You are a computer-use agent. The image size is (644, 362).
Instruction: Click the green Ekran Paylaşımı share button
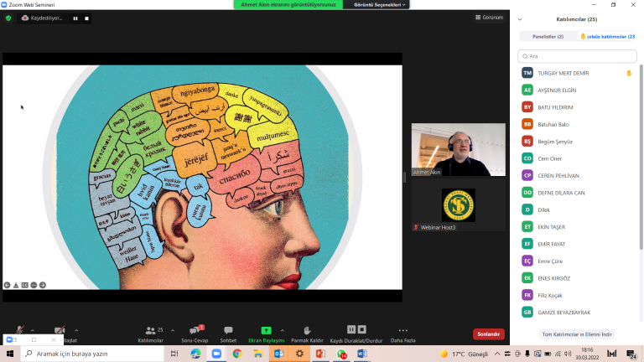266,334
